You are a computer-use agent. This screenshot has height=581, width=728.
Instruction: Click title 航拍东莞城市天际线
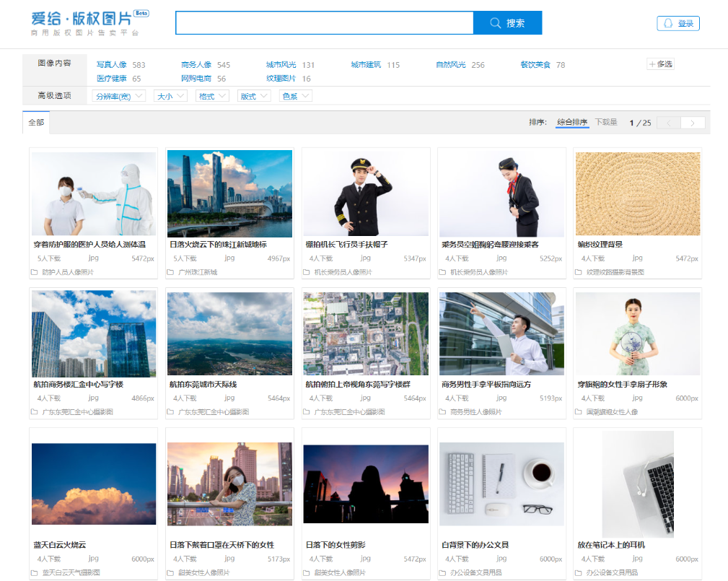point(203,384)
